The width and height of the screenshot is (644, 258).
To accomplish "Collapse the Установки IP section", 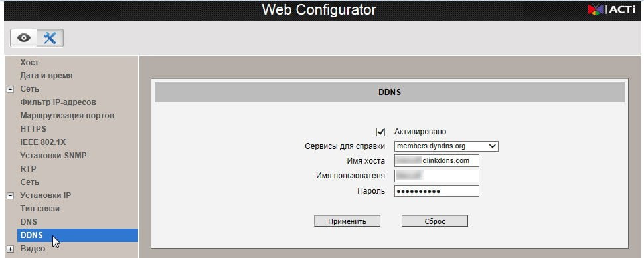I will pyautogui.click(x=11, y=196).
